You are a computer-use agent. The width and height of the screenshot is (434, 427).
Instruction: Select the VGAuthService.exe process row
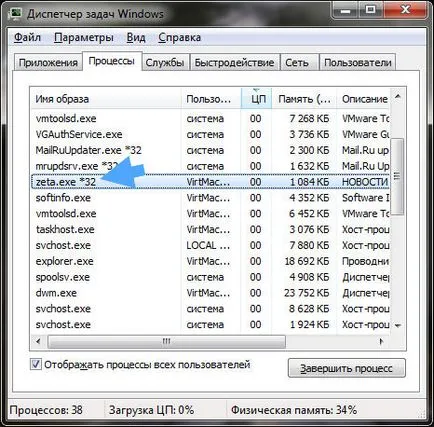[210, 134]
